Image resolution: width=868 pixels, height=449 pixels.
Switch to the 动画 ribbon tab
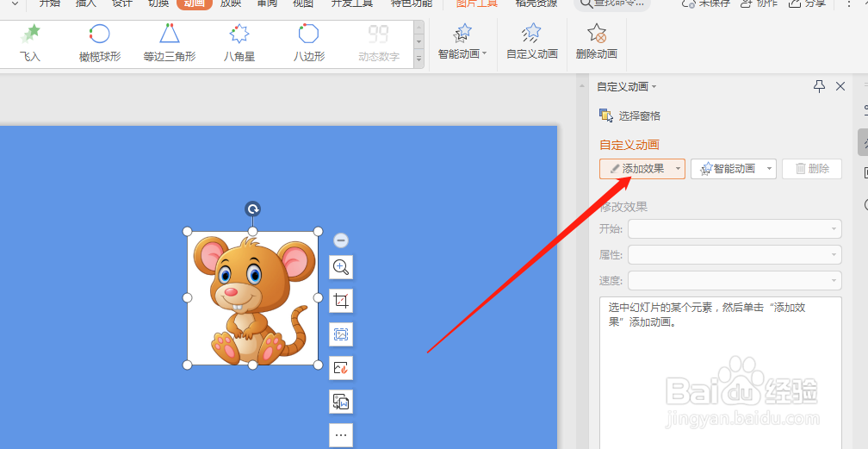click(195, 4)
